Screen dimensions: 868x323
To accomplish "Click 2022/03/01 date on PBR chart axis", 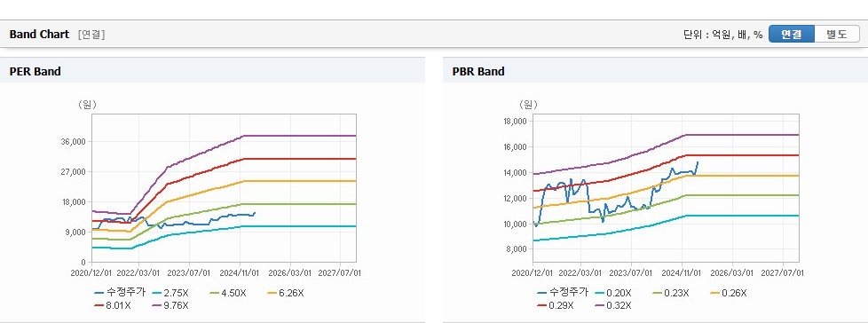I will point(580,273).
